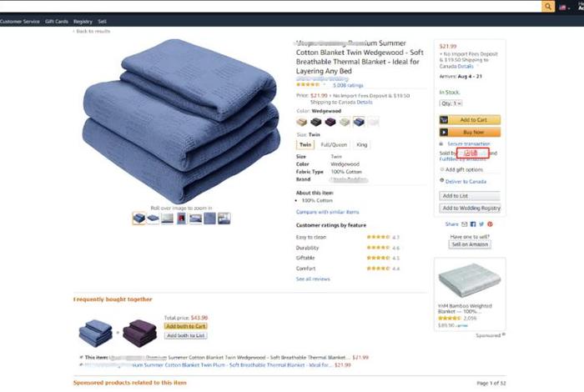Share on Pinterest icon
584x392 pixels.
491,224
